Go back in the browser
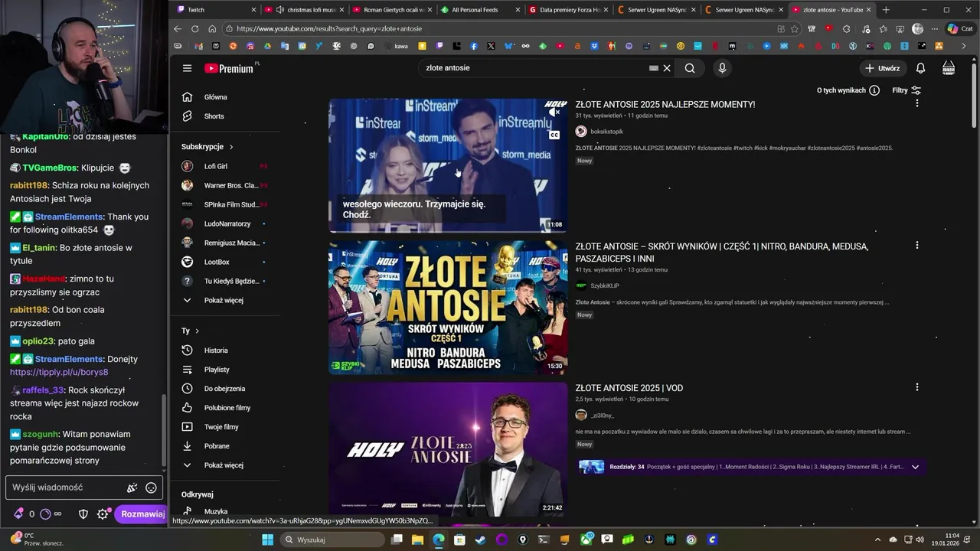The height and width of the screenshot is (551, 980). [x=178, y=29]
